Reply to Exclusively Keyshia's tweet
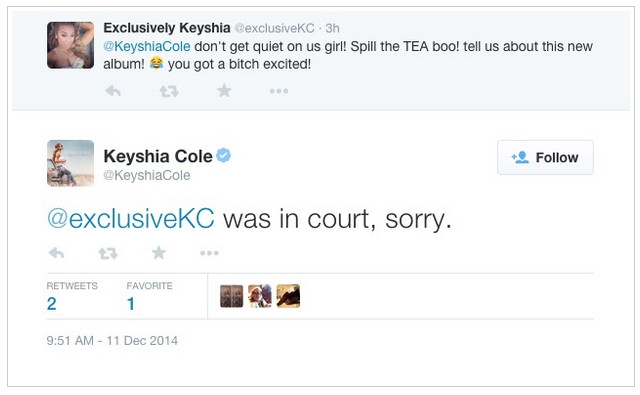This screenshot has height=395, width=640. [113, 91]
